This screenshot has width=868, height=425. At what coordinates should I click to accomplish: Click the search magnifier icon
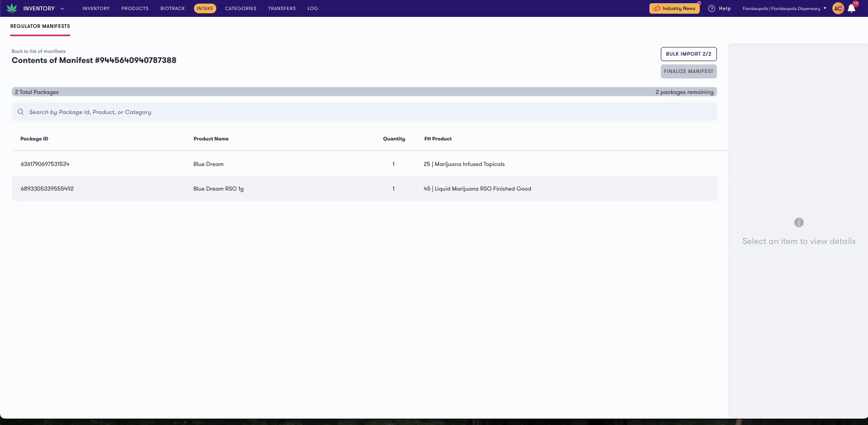21,112
